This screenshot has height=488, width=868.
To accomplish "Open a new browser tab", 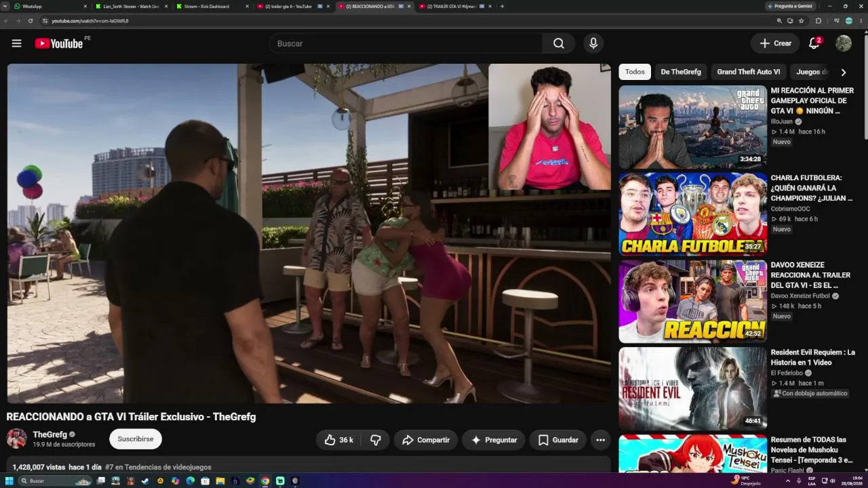I will pyautogui.click(x=502, y=6).
